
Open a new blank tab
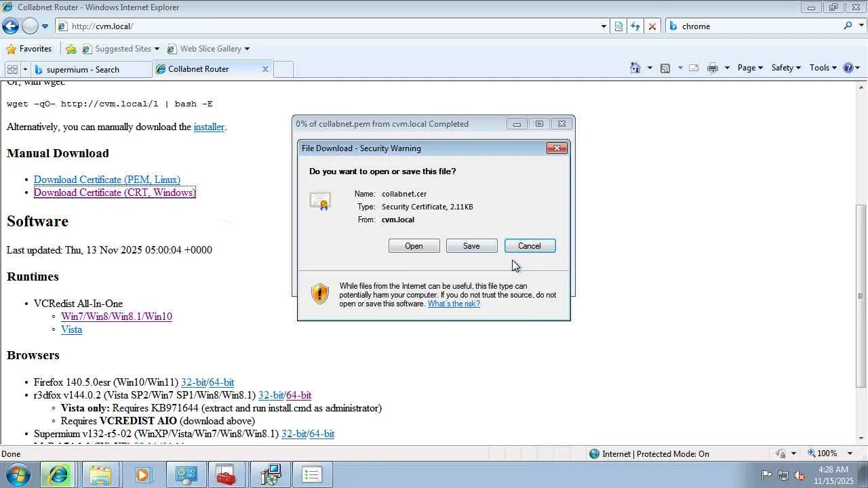click(283, 69)
